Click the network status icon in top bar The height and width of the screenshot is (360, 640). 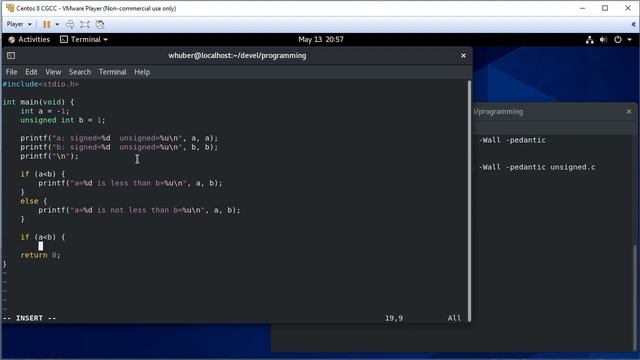(x=590, y=40)
